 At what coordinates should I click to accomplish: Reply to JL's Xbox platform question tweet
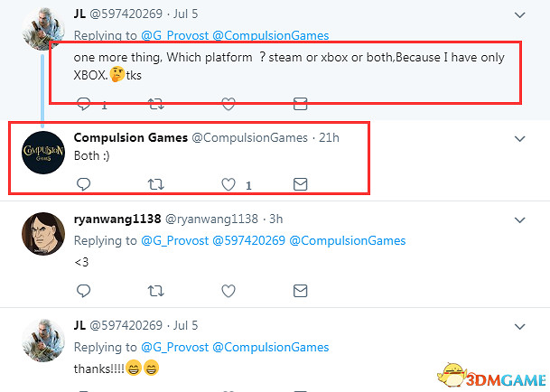(83, 104)
